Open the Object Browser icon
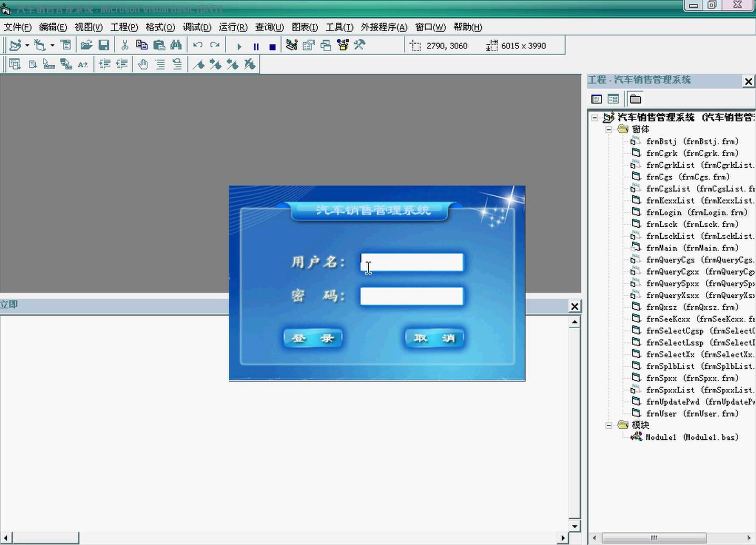756x545 pixels. [x=343, y=46]
